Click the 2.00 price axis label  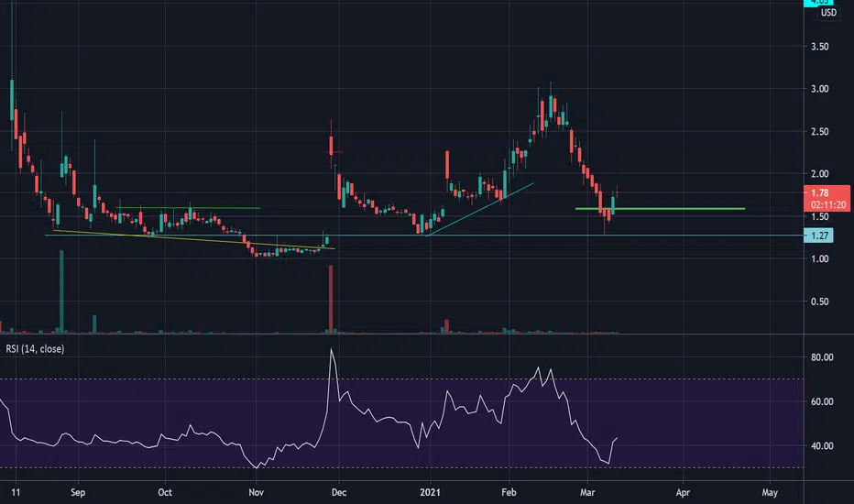(x=820, y=174)
